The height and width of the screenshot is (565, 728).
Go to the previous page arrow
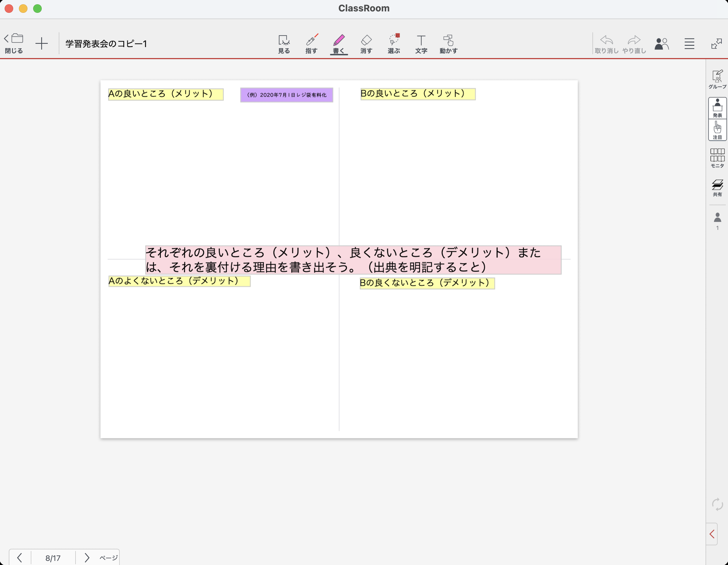click(20, 557)
